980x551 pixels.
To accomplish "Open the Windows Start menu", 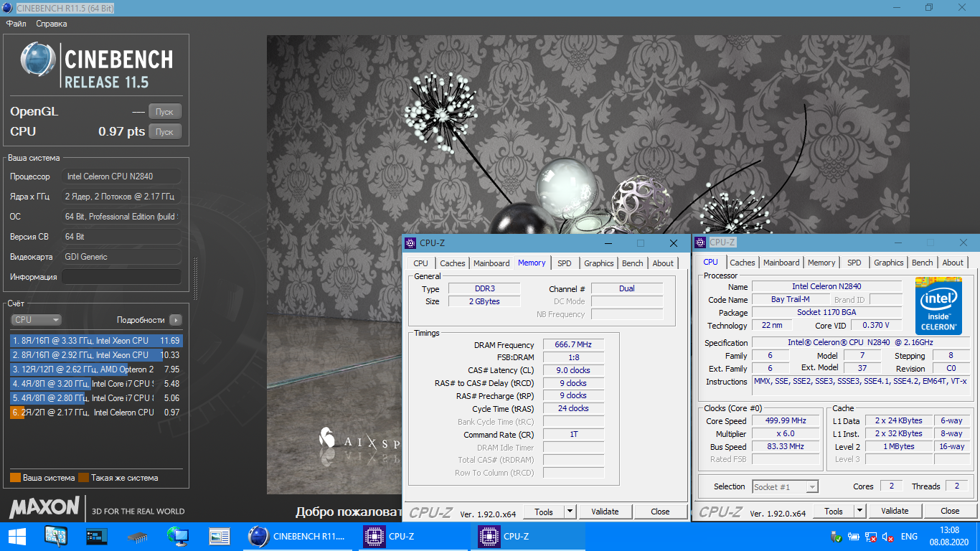I will [x=17, y=536].
